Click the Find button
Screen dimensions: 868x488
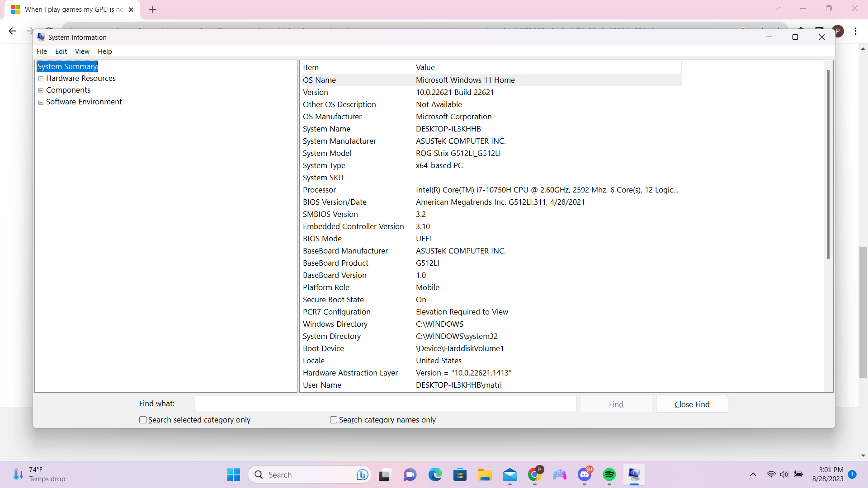pos(616,404)
